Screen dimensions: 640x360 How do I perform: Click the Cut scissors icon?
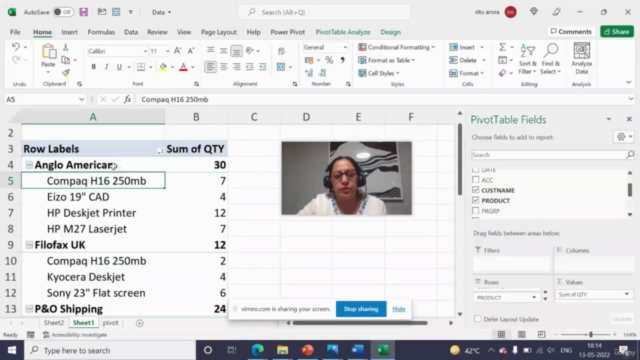click(x=65, y=48)
